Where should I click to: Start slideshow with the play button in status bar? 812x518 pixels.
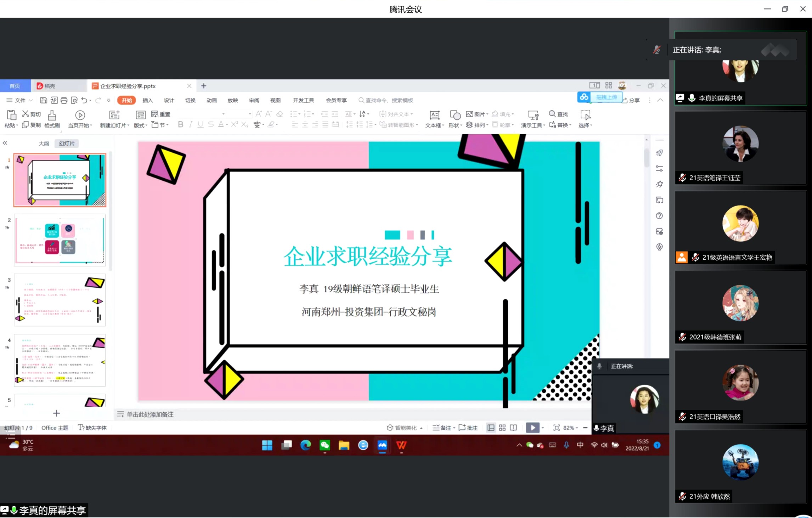(532, 428)
